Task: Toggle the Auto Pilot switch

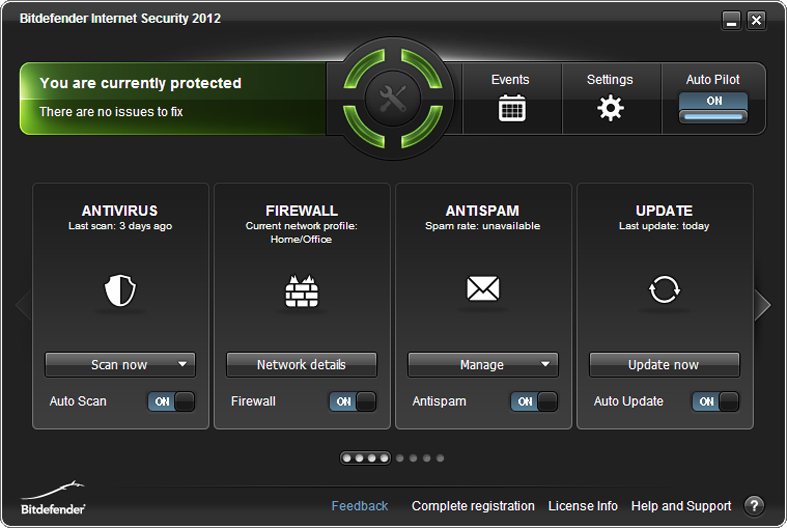Action: point(713,108)
